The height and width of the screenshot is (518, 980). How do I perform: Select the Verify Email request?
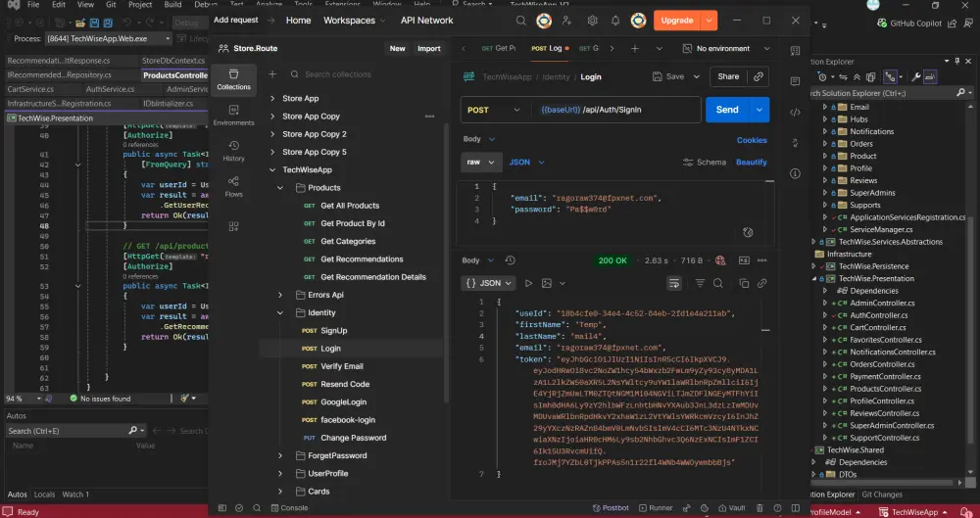click(x=341, y=367)
